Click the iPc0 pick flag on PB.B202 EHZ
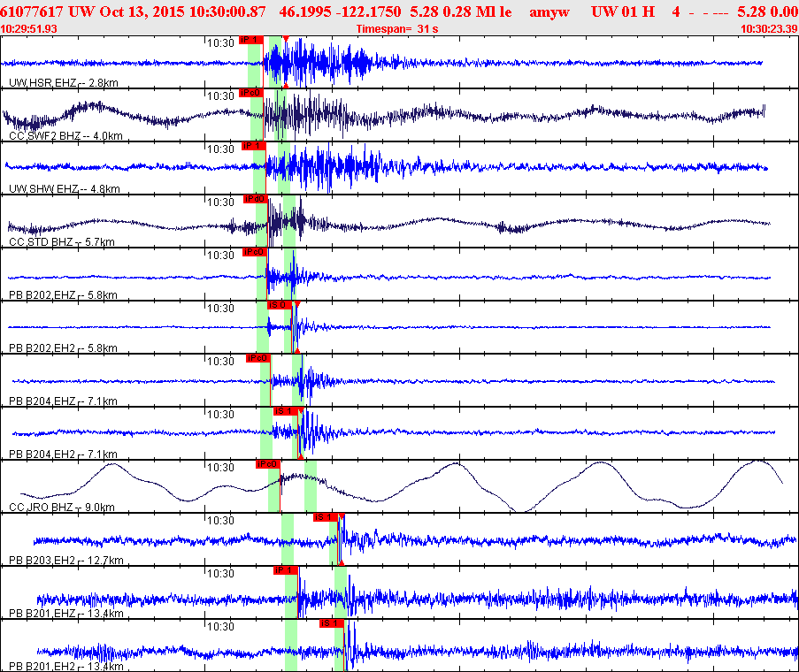This screenshot has width=799, height=672. (255, 252)
